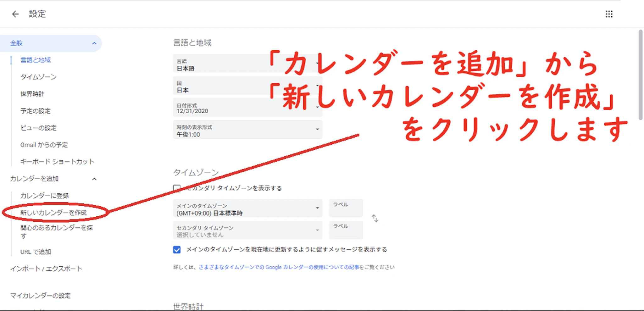The image size is (644, 311).
Task: Select タイムゾーン in the sidebar
Action: click(x=38, y=77)
